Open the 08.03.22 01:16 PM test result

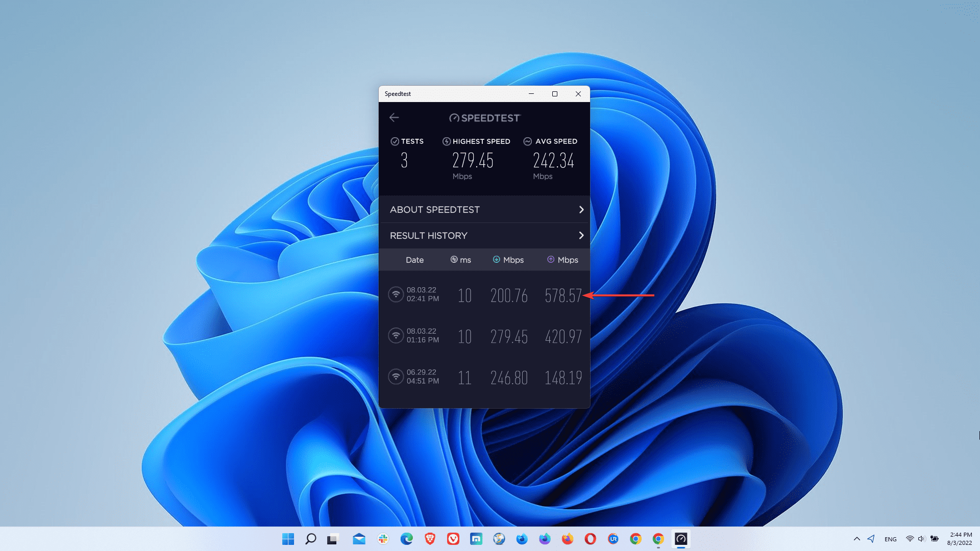[484, 336]
